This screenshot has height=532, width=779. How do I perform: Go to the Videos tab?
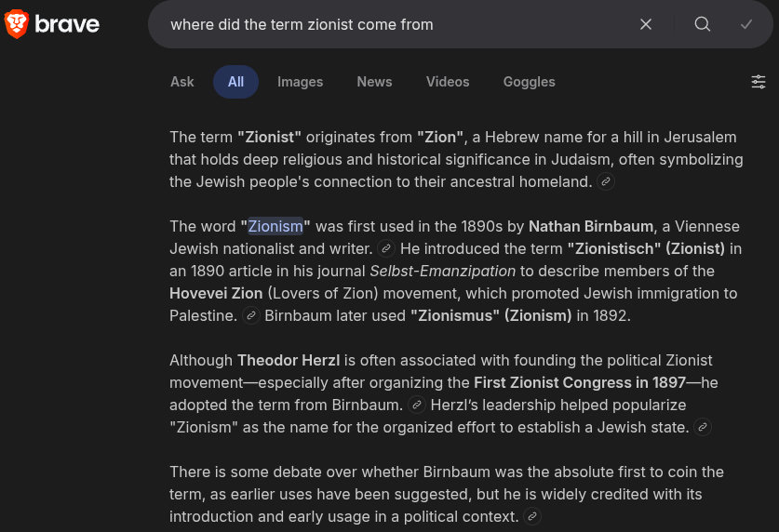448,82
